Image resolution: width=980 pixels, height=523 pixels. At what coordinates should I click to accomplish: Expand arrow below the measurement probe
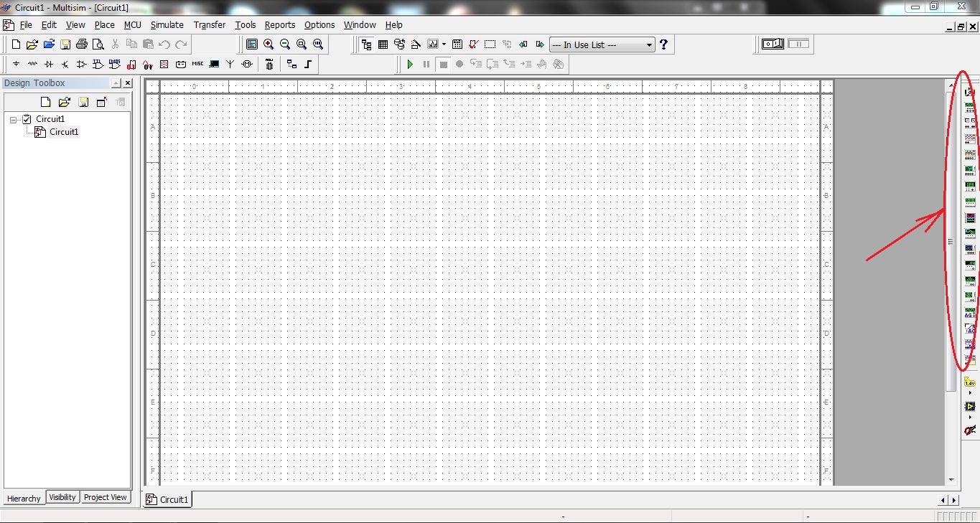tap(970, 393)
